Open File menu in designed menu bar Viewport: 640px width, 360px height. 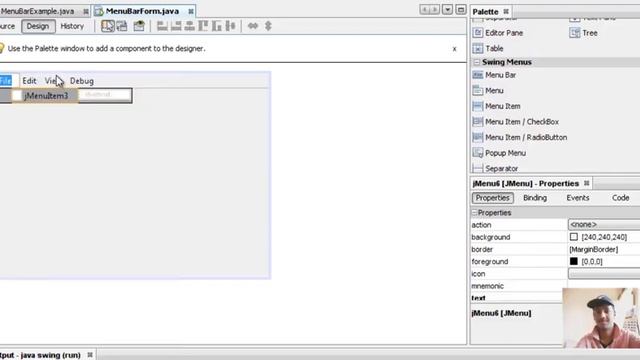[6, 81]
